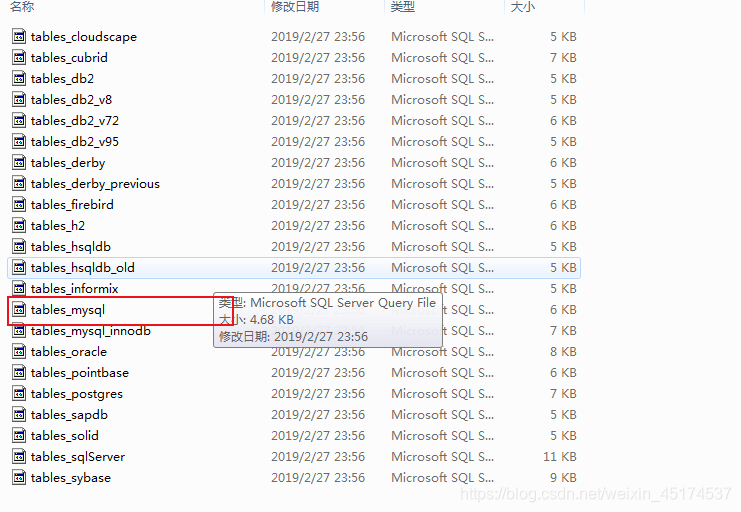Select the tables_hsqldb file name
Viewport: 741px width, 512px height.
[70, 246]
